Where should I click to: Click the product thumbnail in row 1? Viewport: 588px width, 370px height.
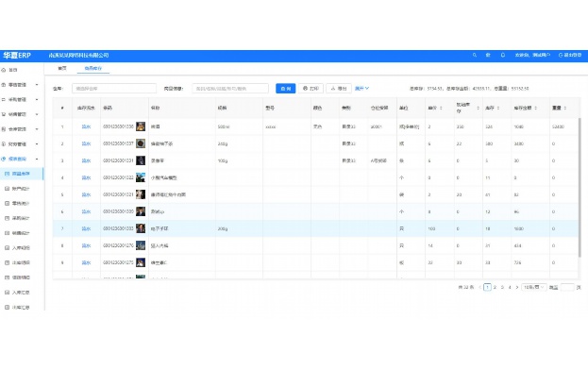tap(141, 126)
